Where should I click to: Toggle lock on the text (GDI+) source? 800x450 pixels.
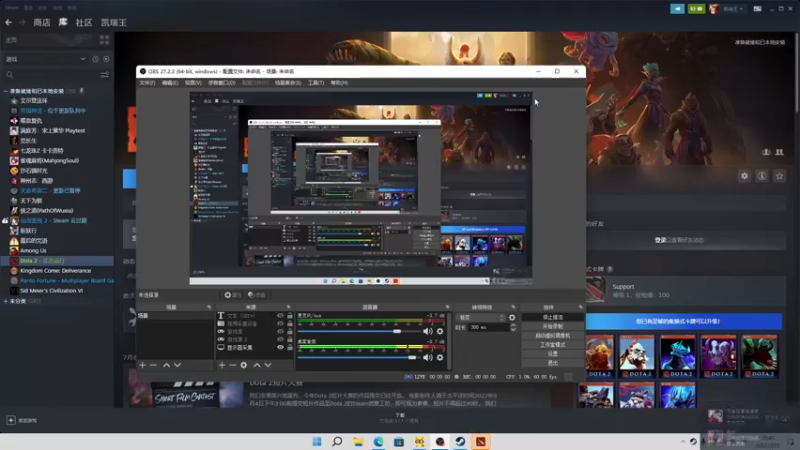(290, 316)
